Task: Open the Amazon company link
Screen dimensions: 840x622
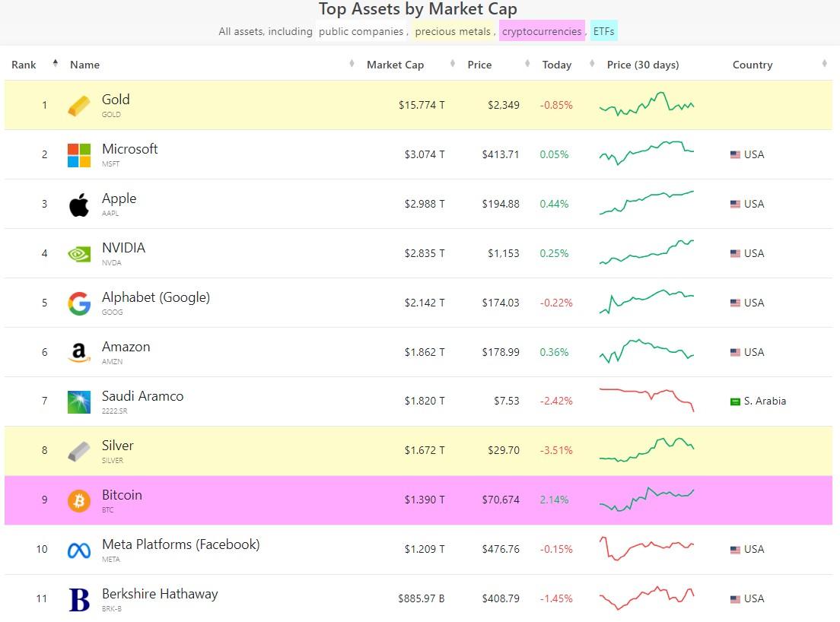Action: tap(126, 347)
